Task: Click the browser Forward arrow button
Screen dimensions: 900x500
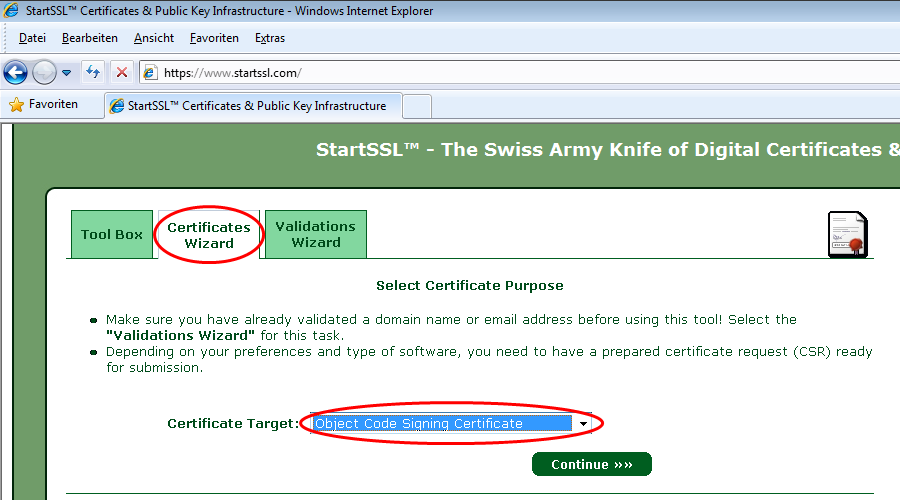Action: [x=44, y=73]
